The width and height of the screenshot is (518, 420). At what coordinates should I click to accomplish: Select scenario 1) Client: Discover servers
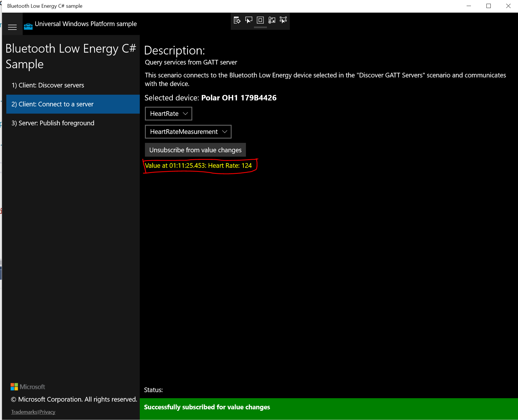click(x=73, y=85)
